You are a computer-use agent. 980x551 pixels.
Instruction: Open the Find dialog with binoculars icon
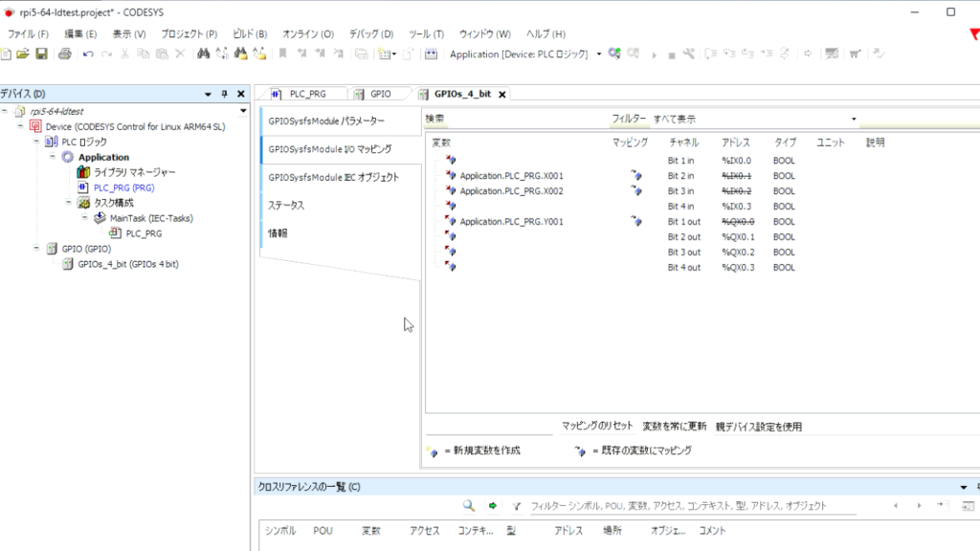(204, 55)
